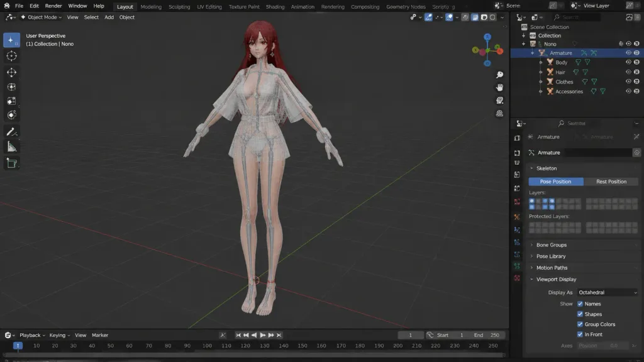
Task: Uncheck the Names checkbox
Action: point(580,304)
